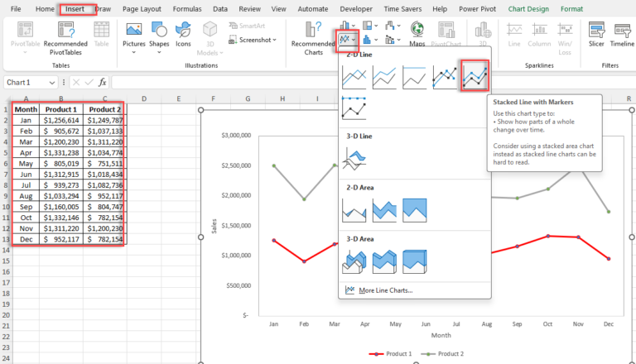Switch to the Insert ribbon tab
Screen dimensions: 636x364
[75, 9]
